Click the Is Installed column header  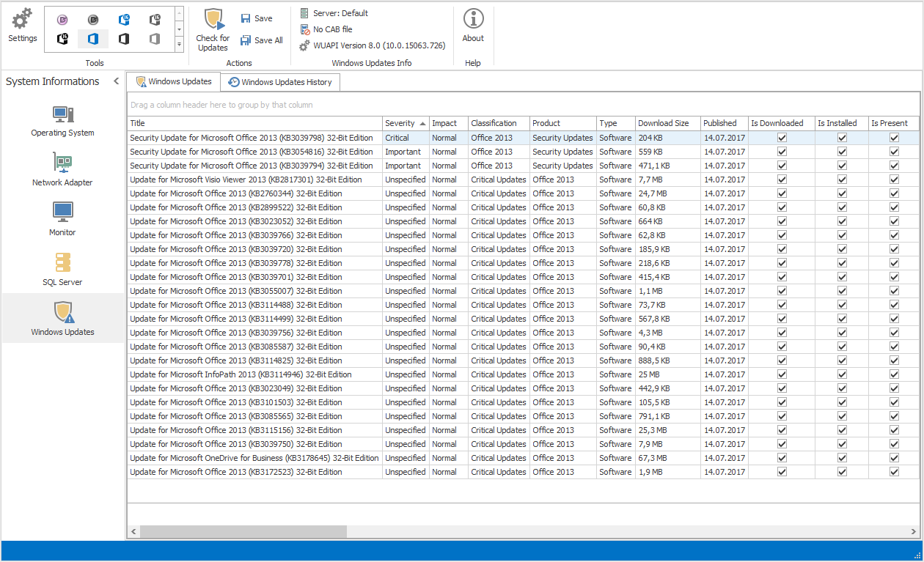pyautogui.click(x=842, y=123)
